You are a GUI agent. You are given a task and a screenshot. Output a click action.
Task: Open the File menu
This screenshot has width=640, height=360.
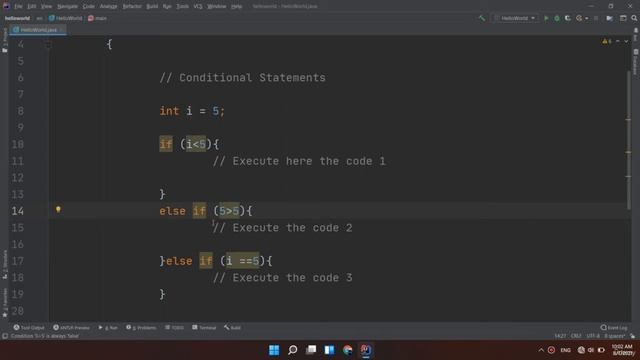(18, 7)
